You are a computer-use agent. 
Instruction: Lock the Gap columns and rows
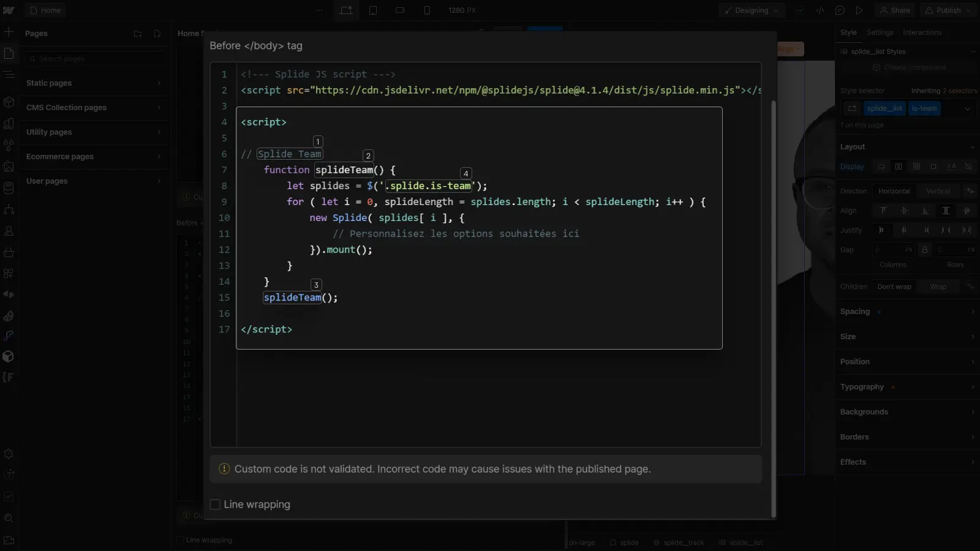(x=925, y=250)
